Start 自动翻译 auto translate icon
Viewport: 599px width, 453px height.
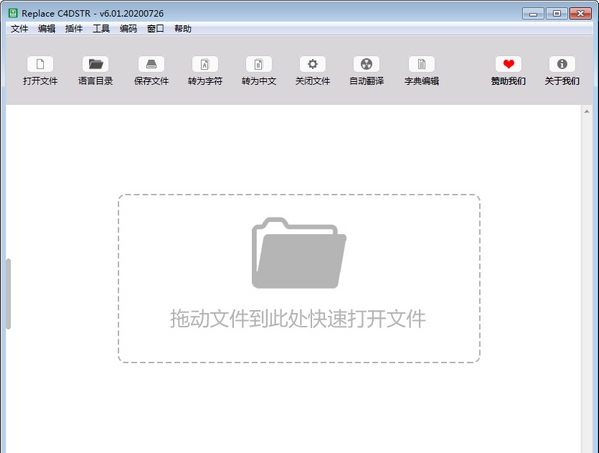(367, 64)
